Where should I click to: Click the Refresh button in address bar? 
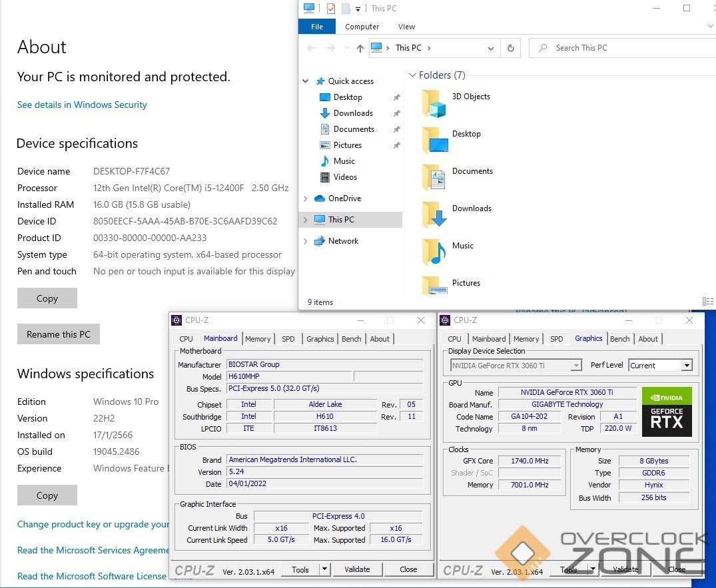510,48
